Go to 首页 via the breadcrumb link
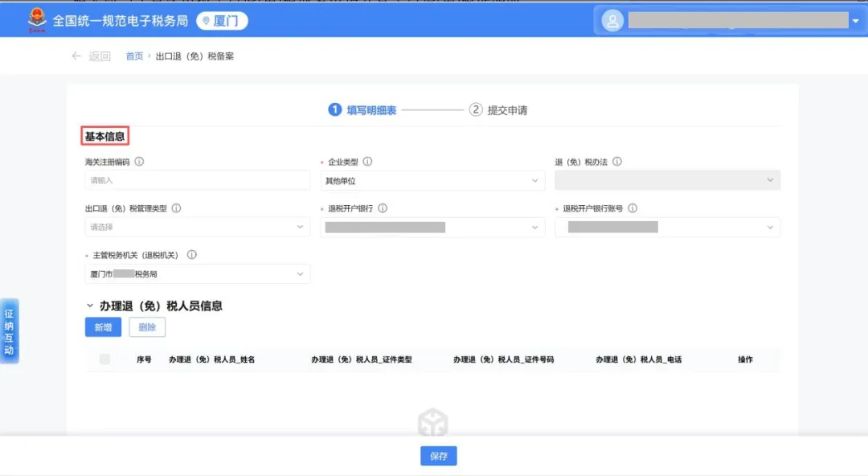Screen dimensions: 868x476 [133, 55]
